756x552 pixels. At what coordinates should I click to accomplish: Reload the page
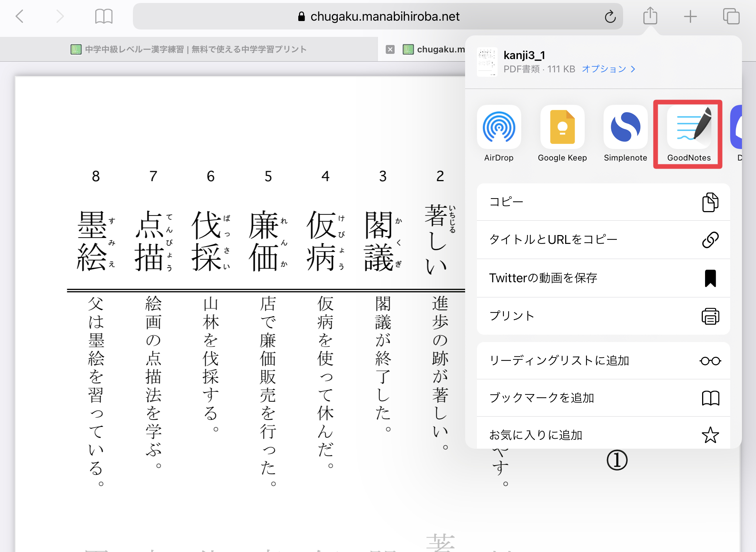click(x=610, y=16)
